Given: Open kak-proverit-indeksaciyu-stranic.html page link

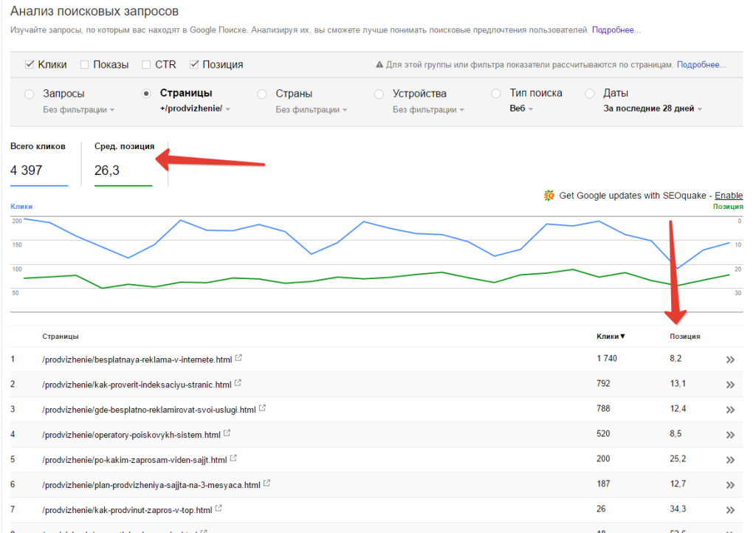Looking at the screenshot, I should (137, 385).
